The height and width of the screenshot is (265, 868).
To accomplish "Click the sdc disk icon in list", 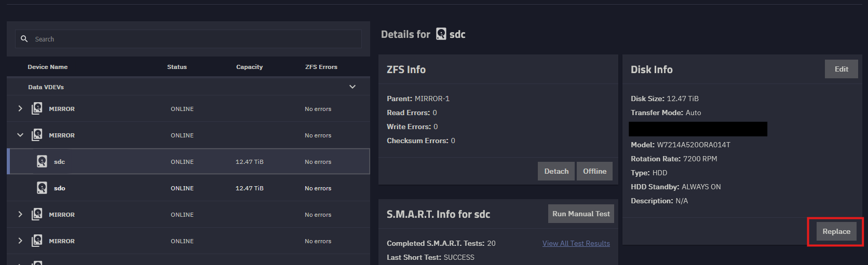I will tap(42, 161).
